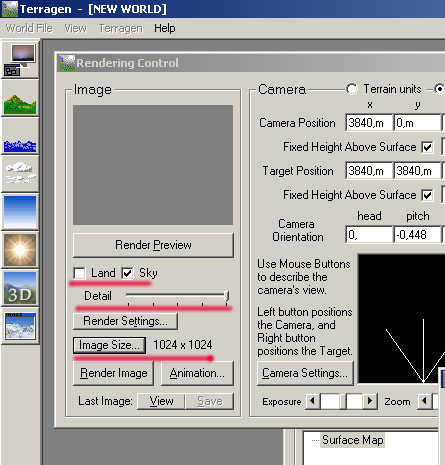Open the 3D Preview sidebar icon
The image size is (445, 465).
pos(20,288)
